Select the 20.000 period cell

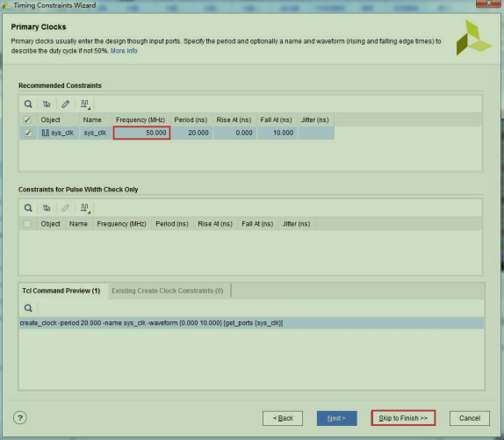[191, 133]
